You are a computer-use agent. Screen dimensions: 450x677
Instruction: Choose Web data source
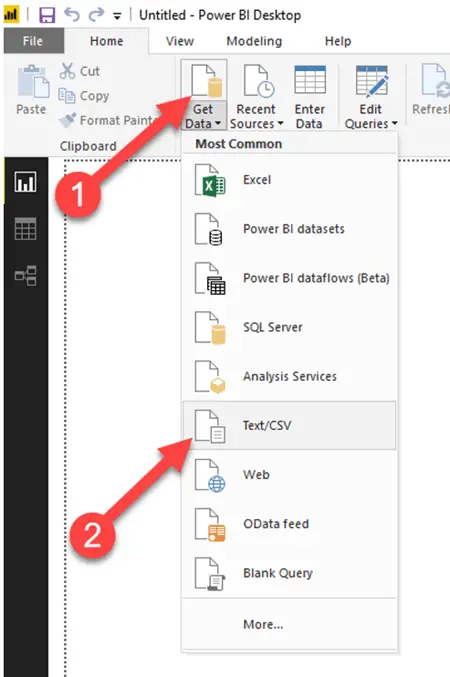pyautogui.click(x=288, y=475)
